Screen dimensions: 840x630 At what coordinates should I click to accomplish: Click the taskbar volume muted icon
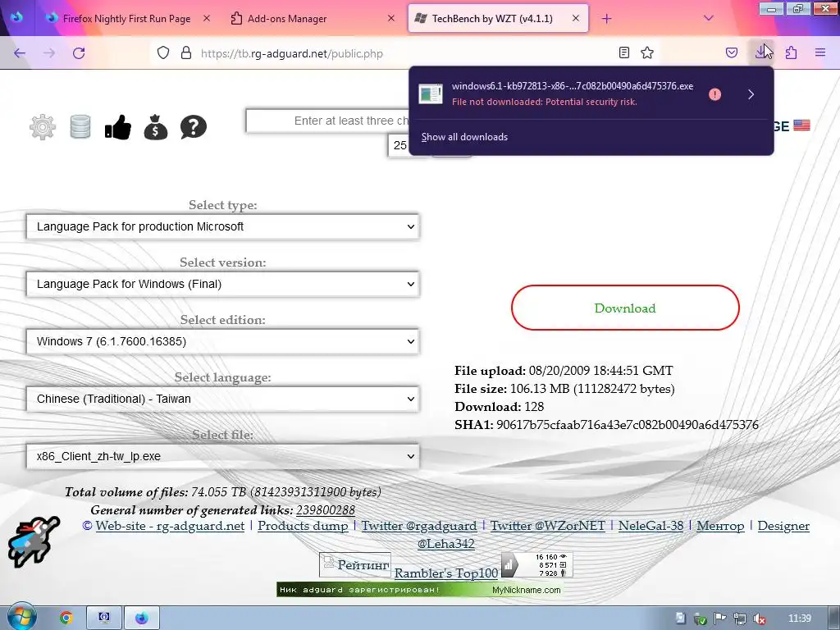(759, 619)
